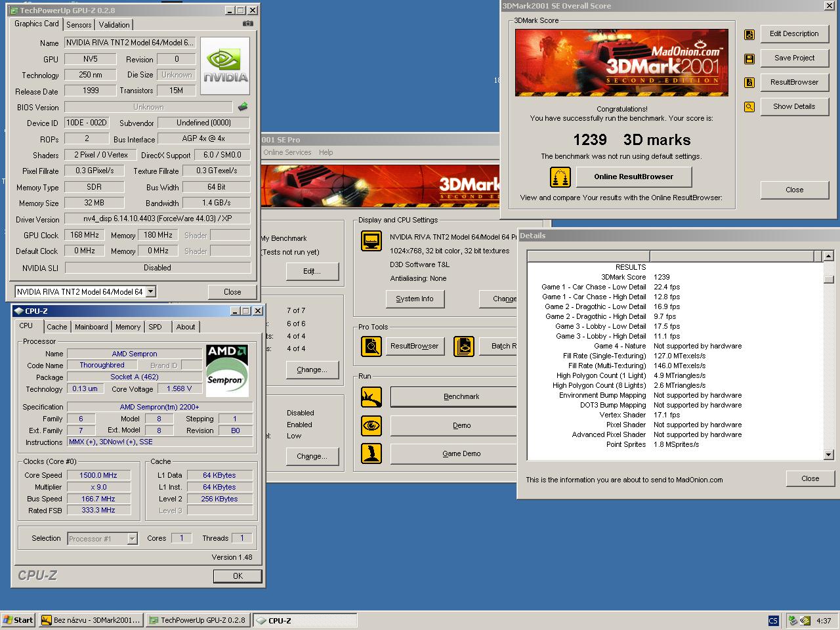840x630 pixels.
Task: Click the Driver Version field in GPU-Z
Action: (157, 219)
